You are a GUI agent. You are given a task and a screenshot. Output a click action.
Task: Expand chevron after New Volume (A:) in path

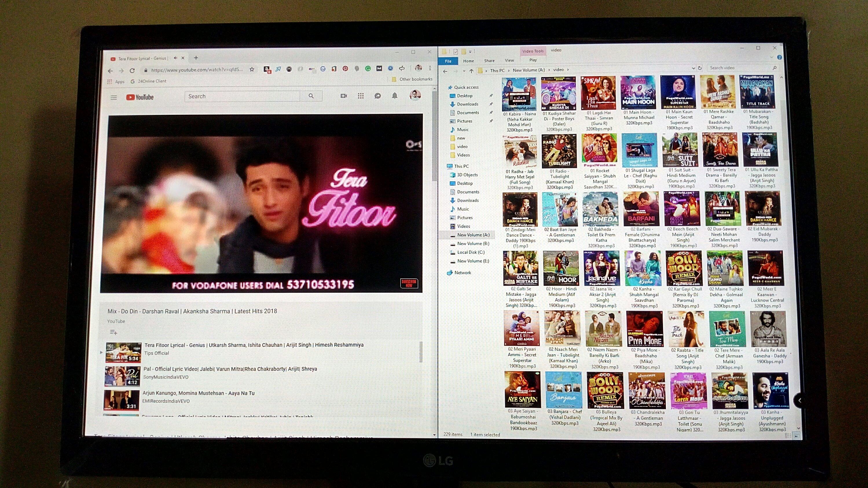point(549,70)
